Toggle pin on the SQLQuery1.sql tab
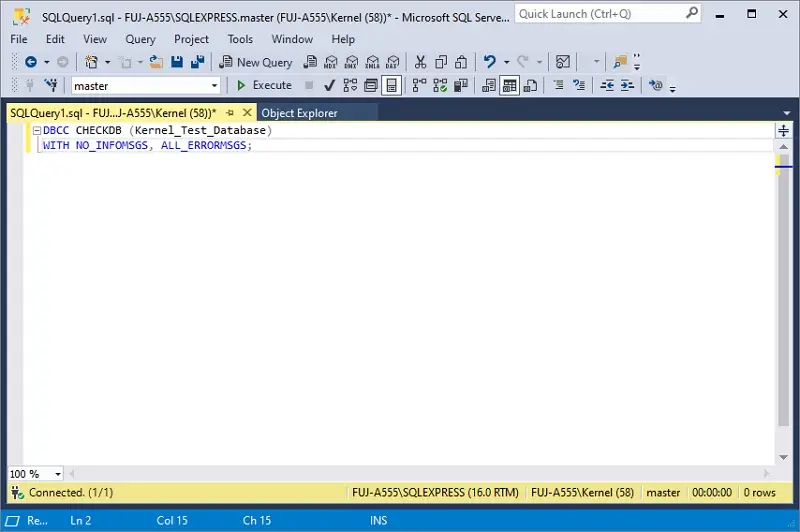 (x=230, y=113)
